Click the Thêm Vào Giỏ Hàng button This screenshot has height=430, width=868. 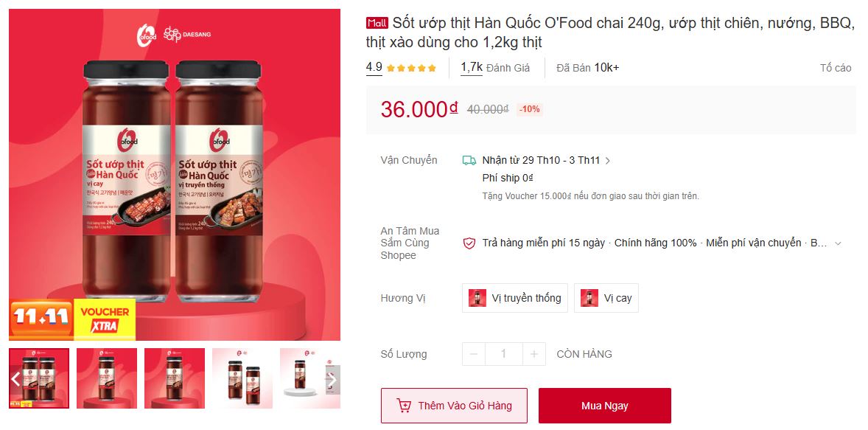[x=454, y=406]
